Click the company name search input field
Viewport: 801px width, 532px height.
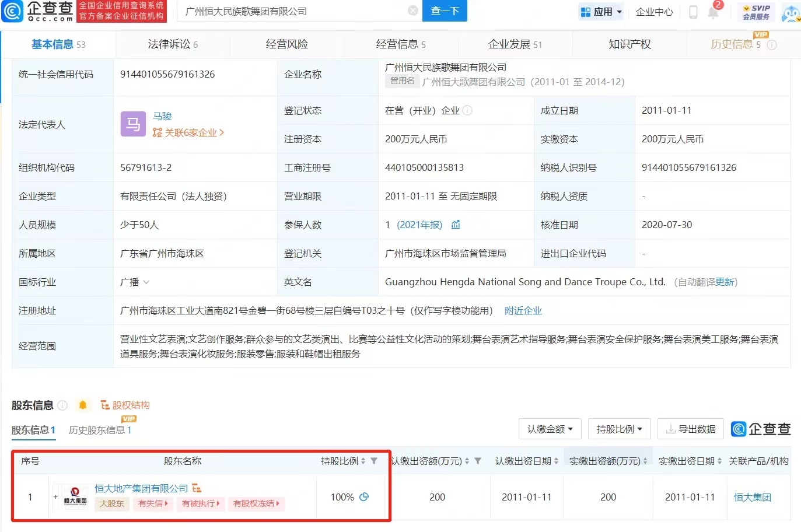click(x=295, y=11)
